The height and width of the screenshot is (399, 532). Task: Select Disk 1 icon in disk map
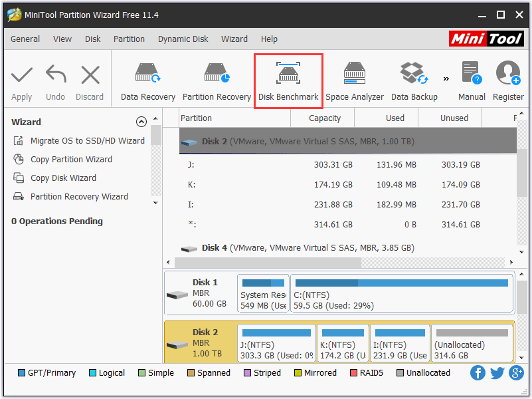[x=177, y=295]
